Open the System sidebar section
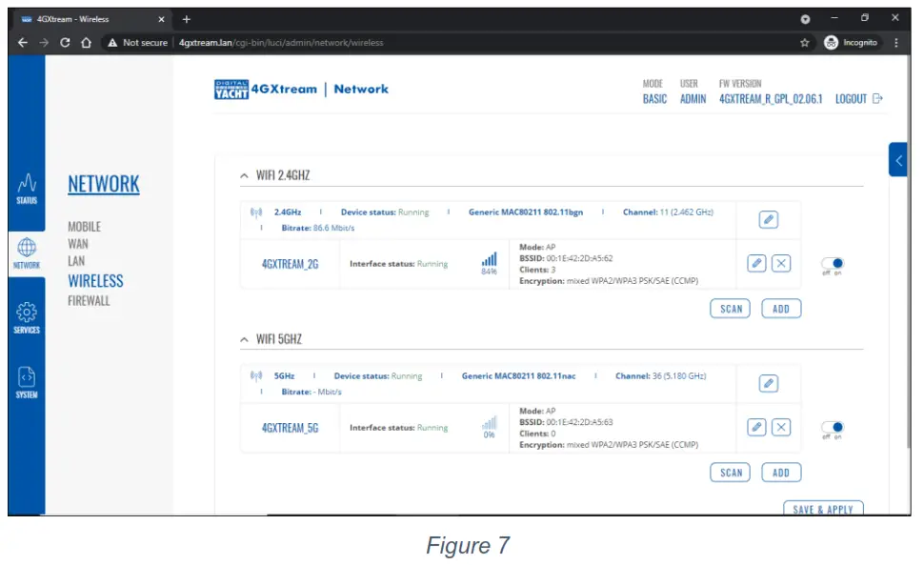 (27, 383)
